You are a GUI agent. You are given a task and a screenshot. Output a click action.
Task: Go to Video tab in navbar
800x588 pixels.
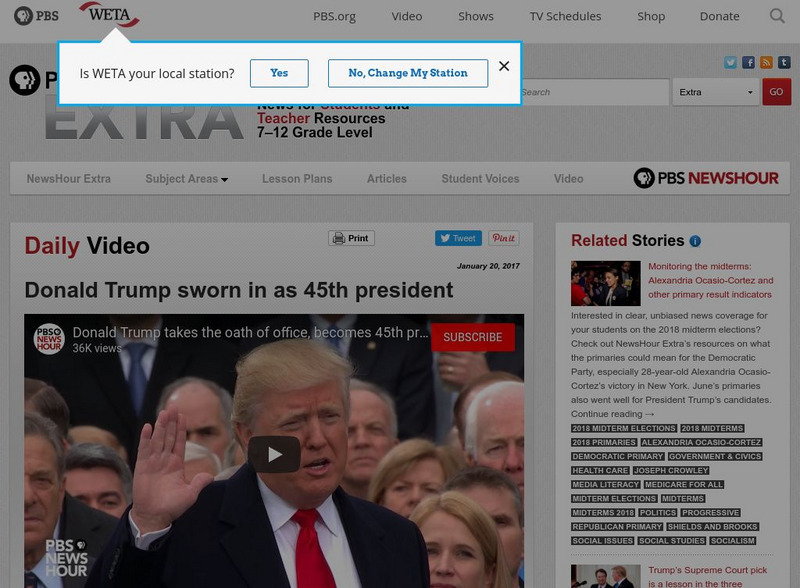click(x=568, y=179)
